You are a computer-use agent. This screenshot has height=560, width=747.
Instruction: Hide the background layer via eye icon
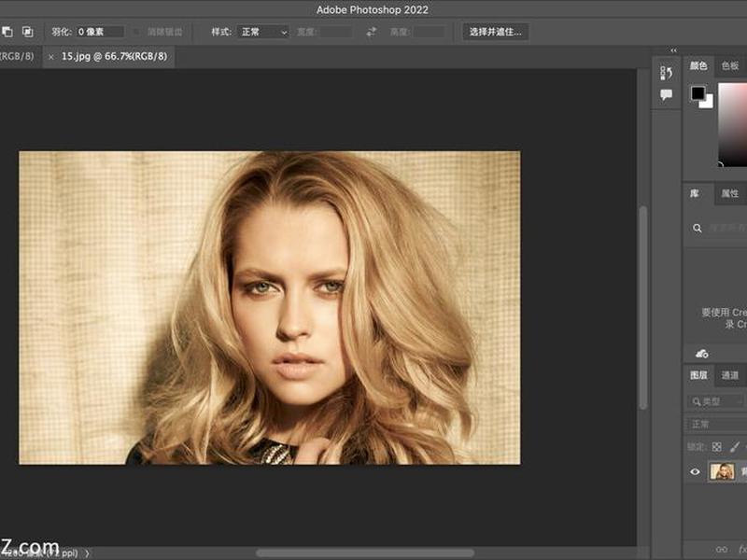(x=695, y=471)
